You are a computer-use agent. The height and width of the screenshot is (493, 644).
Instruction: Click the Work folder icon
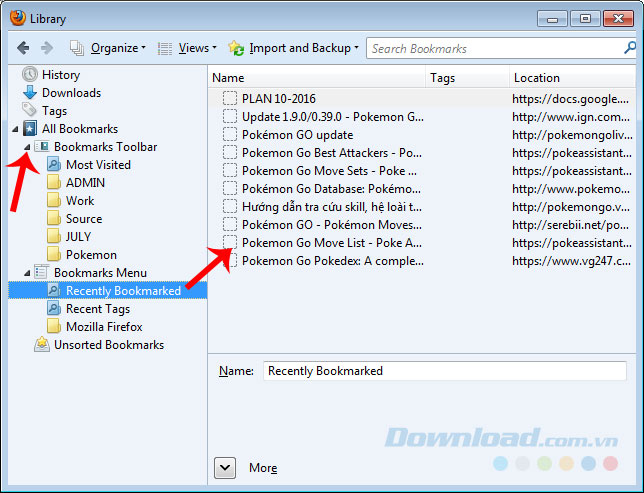54,200
